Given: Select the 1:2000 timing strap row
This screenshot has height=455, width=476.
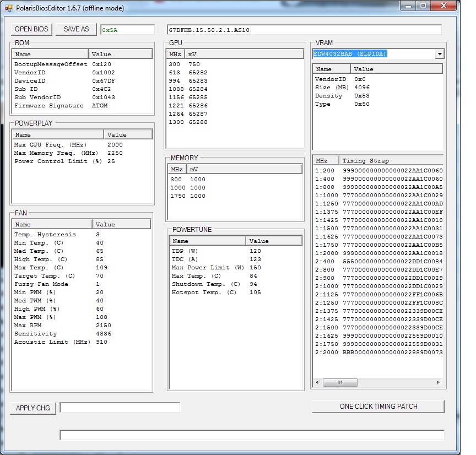Looking at the screenshot, I should point(378,253).
